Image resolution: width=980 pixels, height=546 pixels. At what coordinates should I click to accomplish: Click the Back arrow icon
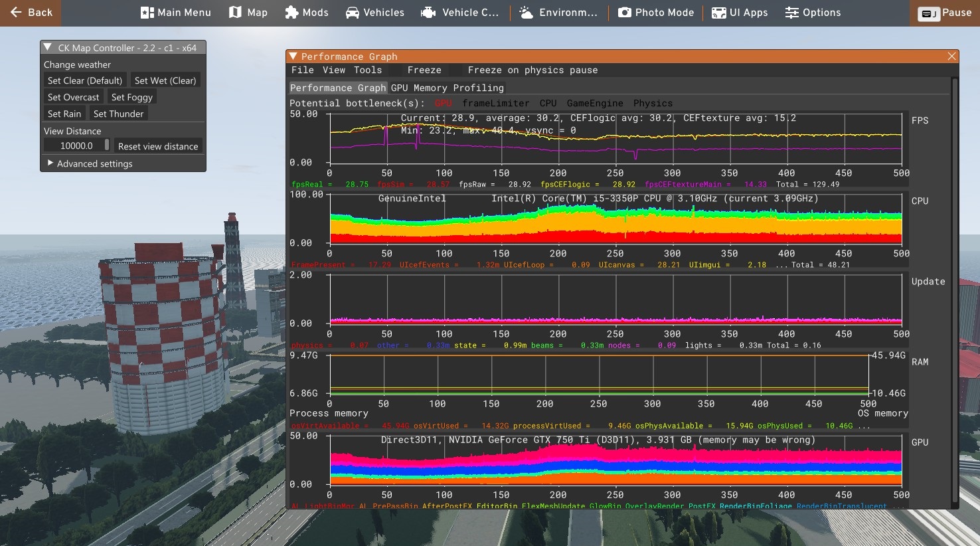(16, 13)
